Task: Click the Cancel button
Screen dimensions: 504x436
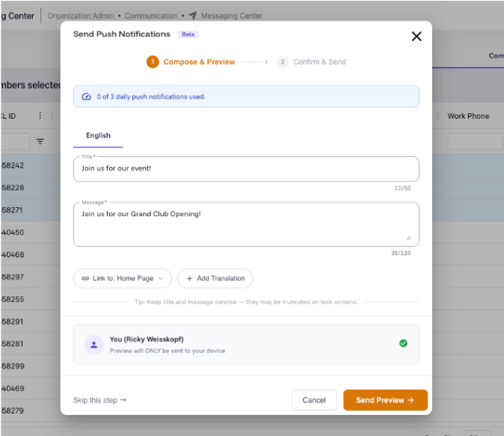Action: click(314, 400)
